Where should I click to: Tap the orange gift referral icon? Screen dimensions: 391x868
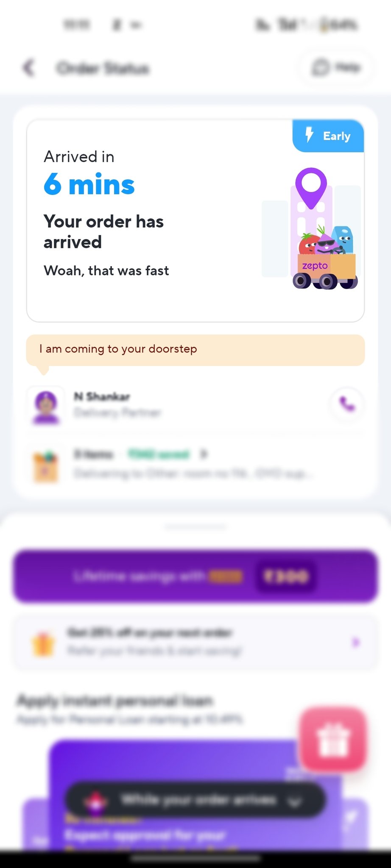(x=43, y=644)
